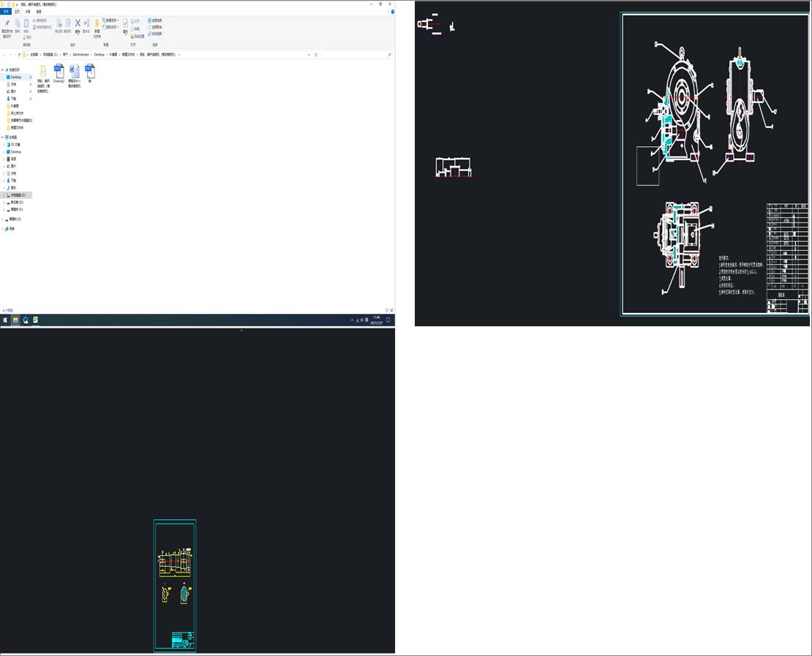Screen dimensions: 812x656
Task: Click Local Disk (C:) in the address breadcrumb
Action: point(50,54)
